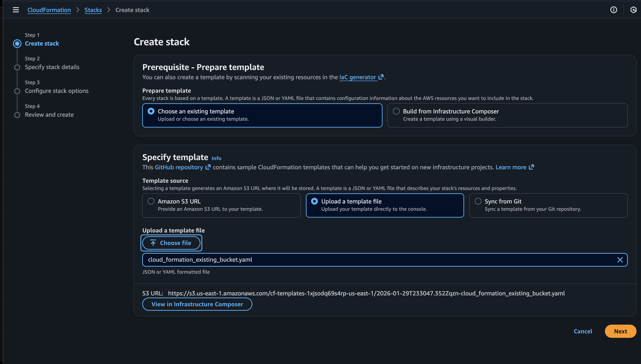Clear the uploaded file with X icon
Screen dimensions: 641x364
[620, 260]
